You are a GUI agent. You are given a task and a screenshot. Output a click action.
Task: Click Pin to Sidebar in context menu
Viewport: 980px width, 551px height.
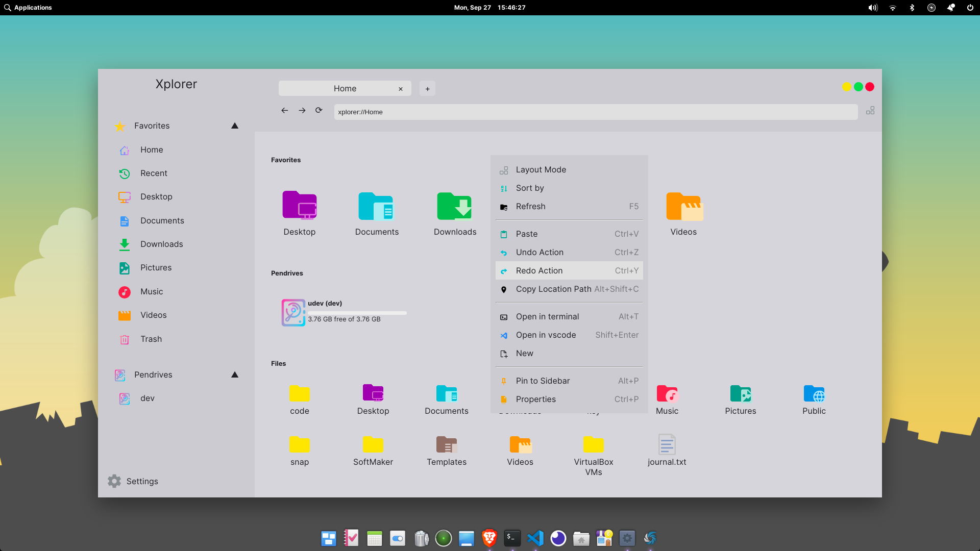tap(543, 380)
